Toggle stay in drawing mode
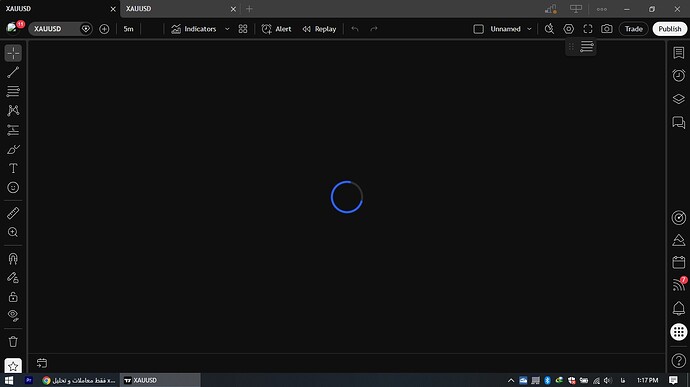Viewport: 690px width, 387px height. (x=13, y=277)
